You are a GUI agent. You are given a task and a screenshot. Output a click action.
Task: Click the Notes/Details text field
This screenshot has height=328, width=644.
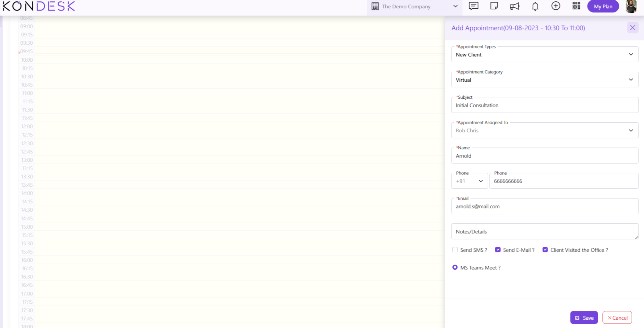click(x=544, y=232)
